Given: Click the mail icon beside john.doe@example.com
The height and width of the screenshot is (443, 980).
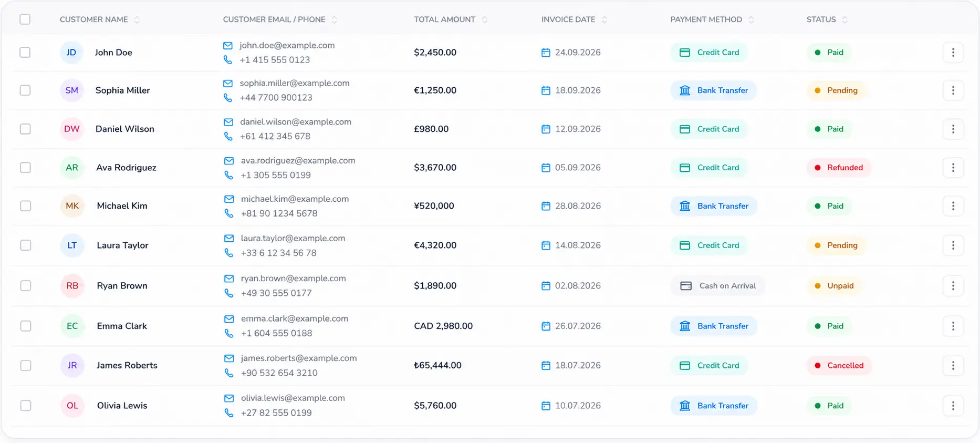Looking at the screenshot, I should 228,46.
